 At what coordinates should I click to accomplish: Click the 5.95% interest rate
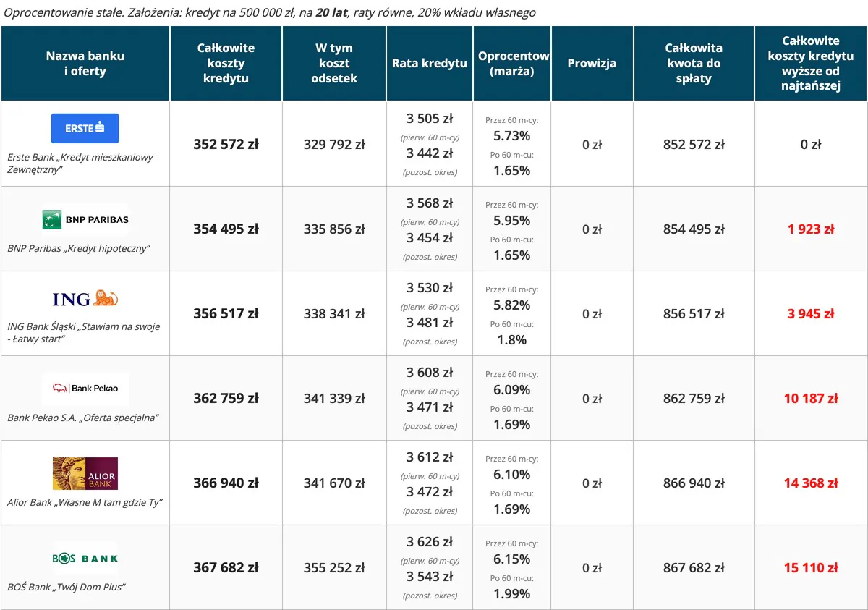512,220
